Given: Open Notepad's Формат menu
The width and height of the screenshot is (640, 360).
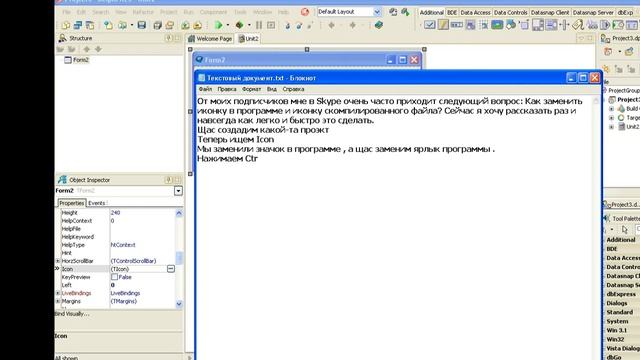Looking at the screenshot, I should [251, 89].
